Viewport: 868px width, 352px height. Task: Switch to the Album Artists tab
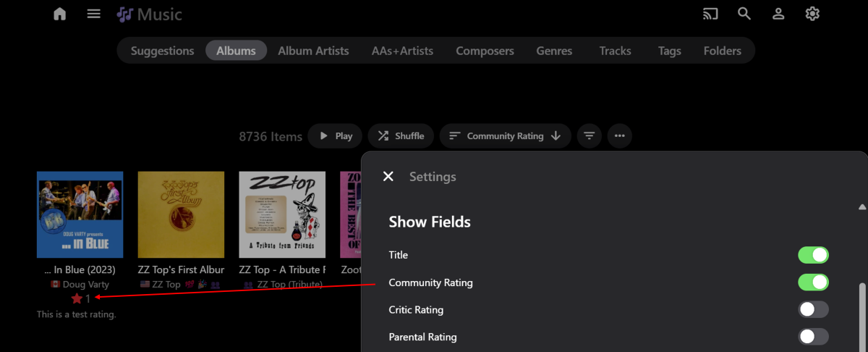click(313, 51)
